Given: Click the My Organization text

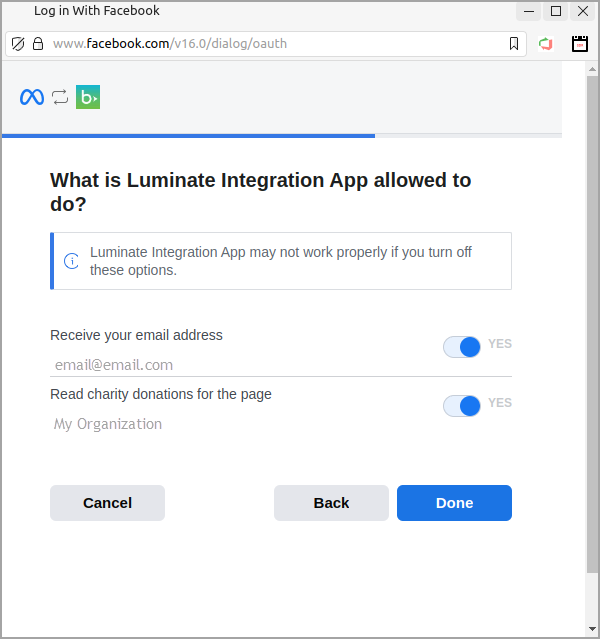Looking at the screenshot, I should (x=108, y=424).
